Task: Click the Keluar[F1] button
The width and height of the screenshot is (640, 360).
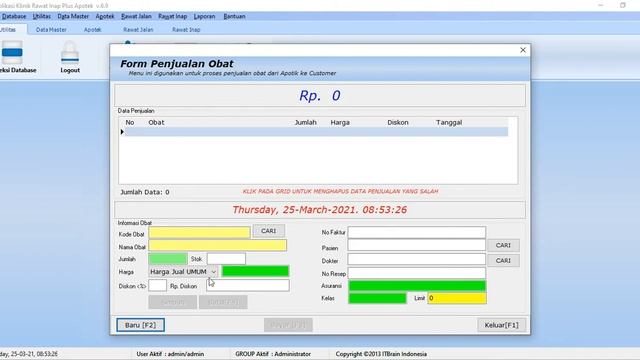Action: [x=501, y=325]
